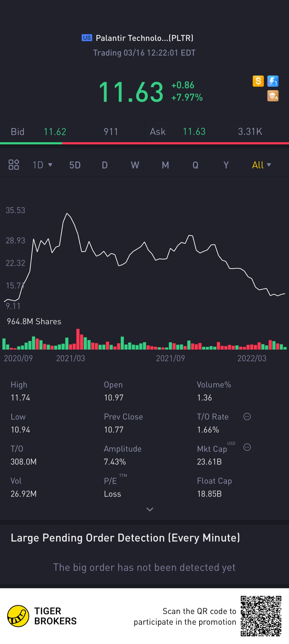Image resolution: width=289 pixels, height=644 pixels.
Task: Tap the bid size 911
Action: point(111,132)
